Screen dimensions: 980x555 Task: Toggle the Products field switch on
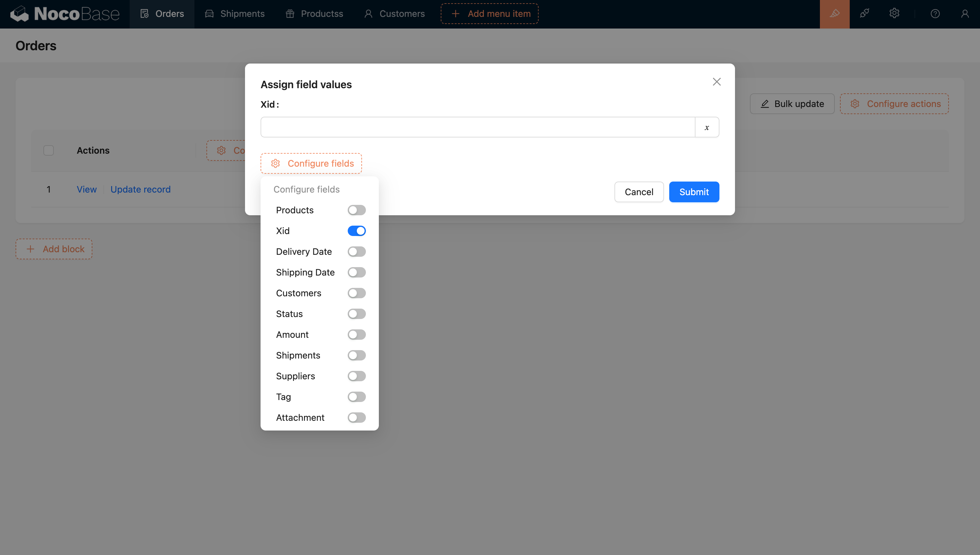click(x=356, y=210)
